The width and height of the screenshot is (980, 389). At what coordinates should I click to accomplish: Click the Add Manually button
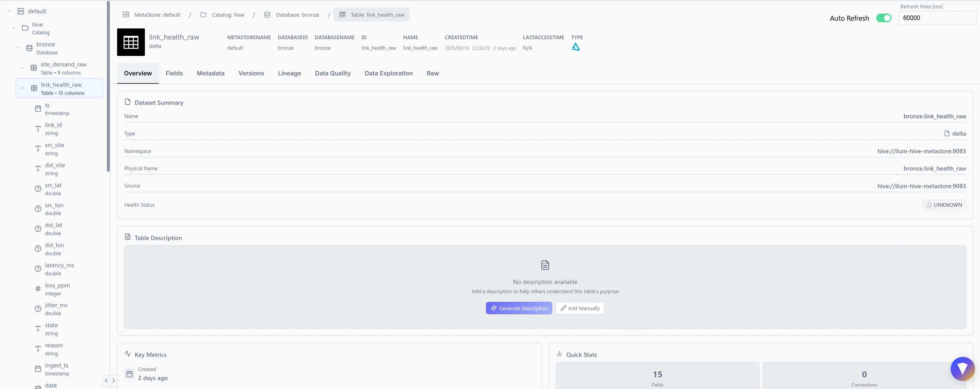(x=579, y=308)
